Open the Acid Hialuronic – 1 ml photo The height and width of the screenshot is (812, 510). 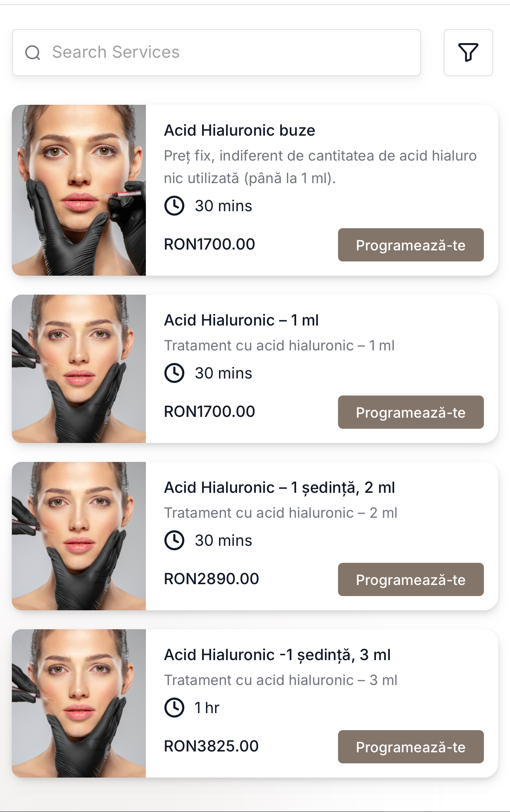tap(79, 369)
